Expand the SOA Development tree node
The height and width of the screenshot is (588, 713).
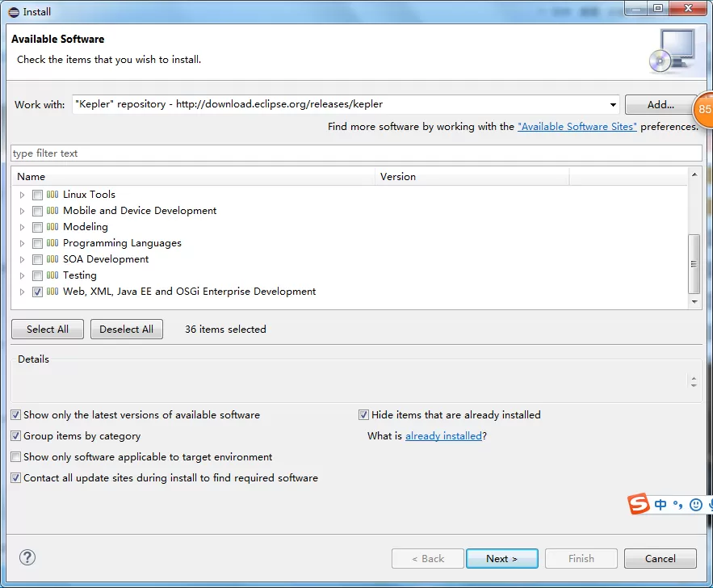tap(22, 259)
